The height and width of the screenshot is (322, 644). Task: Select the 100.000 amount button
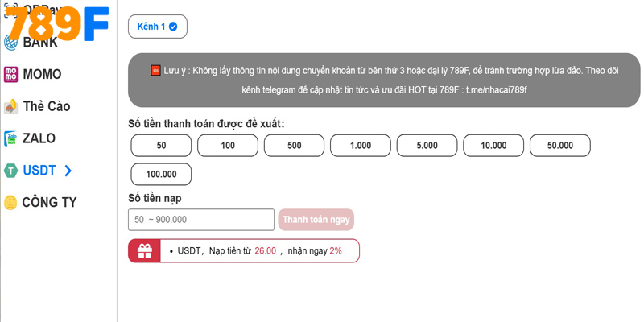[x=161, y=174]
